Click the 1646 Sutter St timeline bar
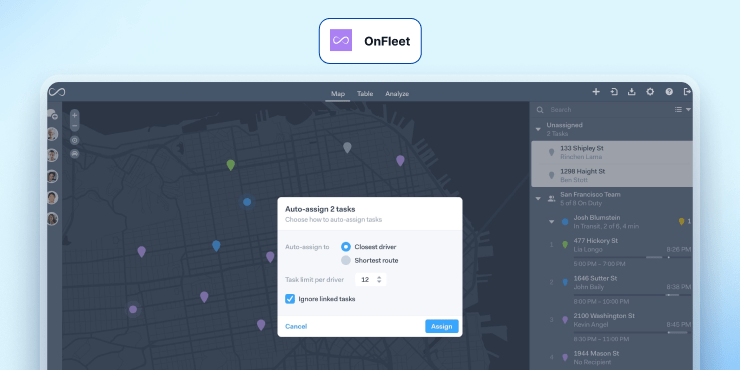The width and height of the screenshot is (740, 370). 632,295
